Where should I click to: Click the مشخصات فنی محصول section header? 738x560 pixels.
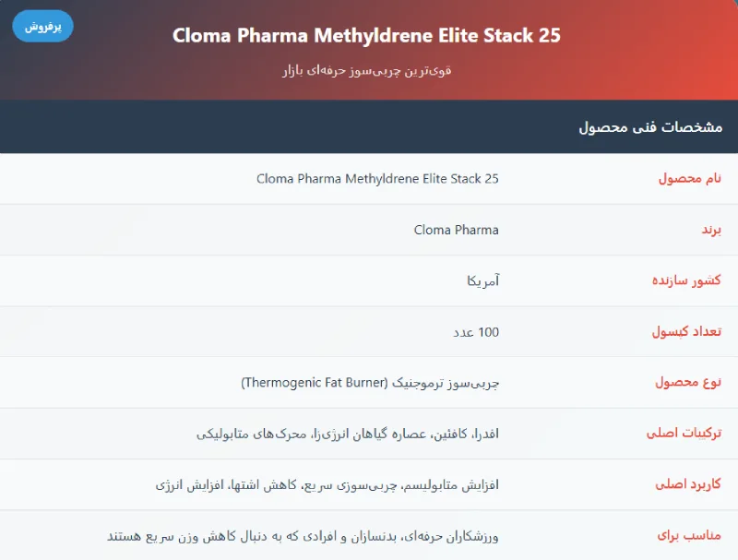pos(649,126)
